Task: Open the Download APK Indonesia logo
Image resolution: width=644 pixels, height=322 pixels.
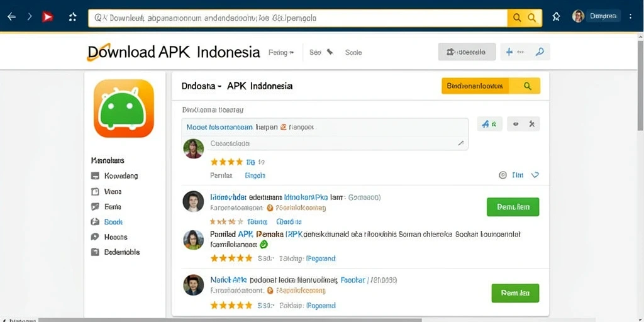Action: (x=174, y=52)
